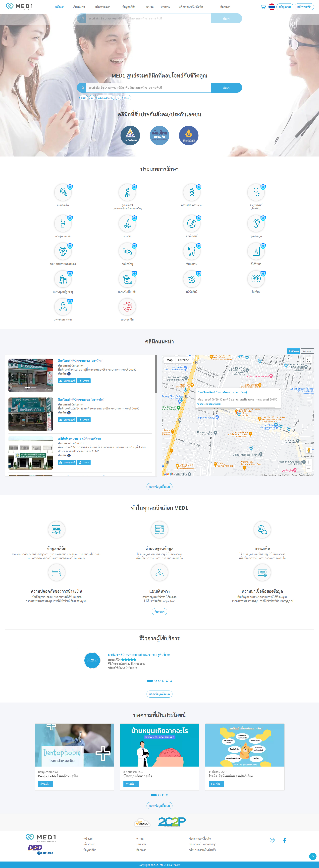Click อ่านเพิ่ม on the Dentophobia article
319x868 pixels.
45,784
